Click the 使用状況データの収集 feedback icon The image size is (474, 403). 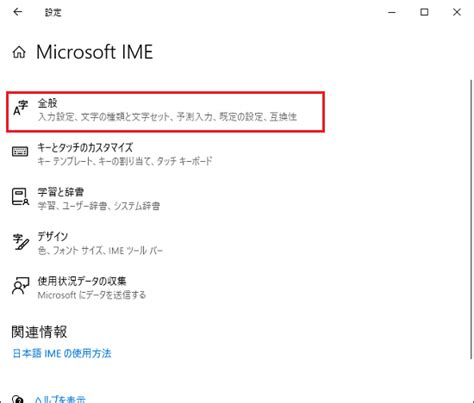(20, 286)
